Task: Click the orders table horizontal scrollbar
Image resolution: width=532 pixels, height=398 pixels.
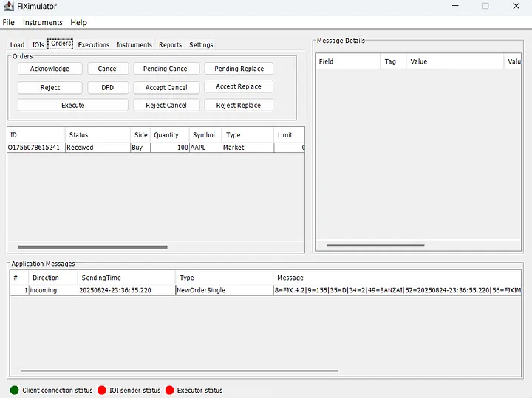Action: coord(92,247)
